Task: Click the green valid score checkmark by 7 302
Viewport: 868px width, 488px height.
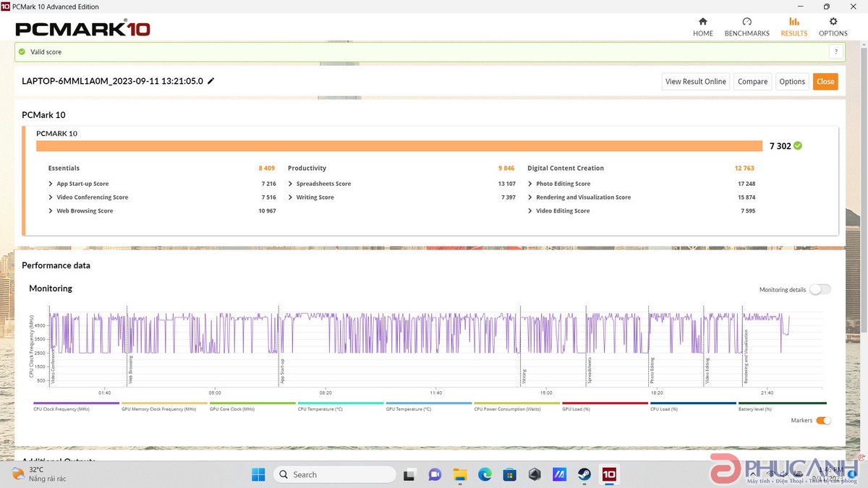Action: (x=798, y=145)
